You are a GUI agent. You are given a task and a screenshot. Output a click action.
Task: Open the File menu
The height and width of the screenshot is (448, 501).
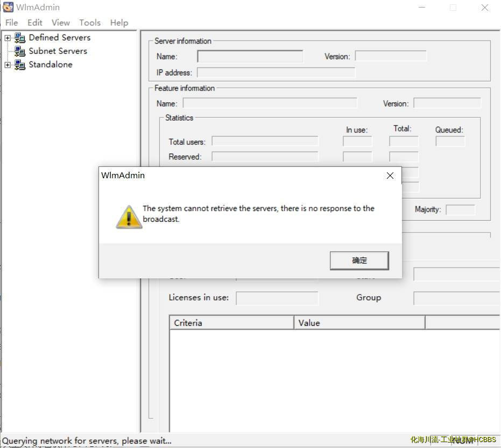[11, 23]
